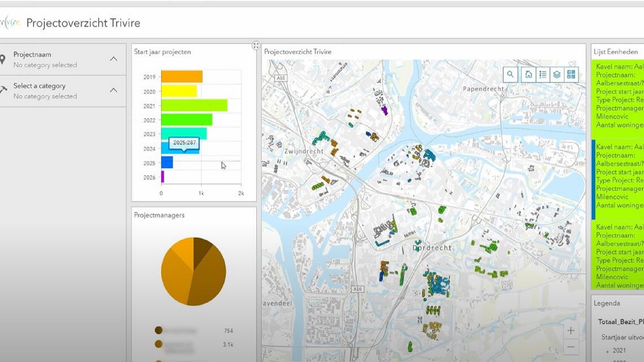The height and width of the screenshot is (362, 644).
Task: Collapse the Select a category selector
Action: click(x=114, y=90)
